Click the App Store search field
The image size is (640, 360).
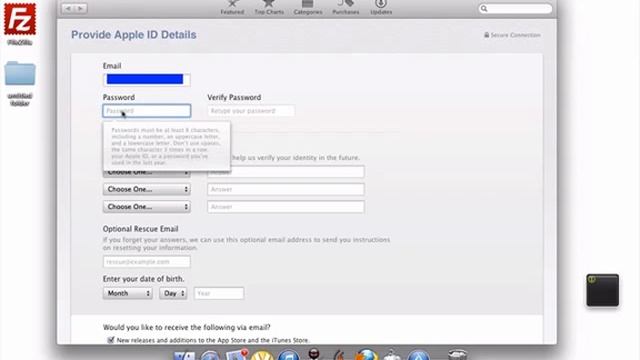pyautogui.click(x=515, y=9)
